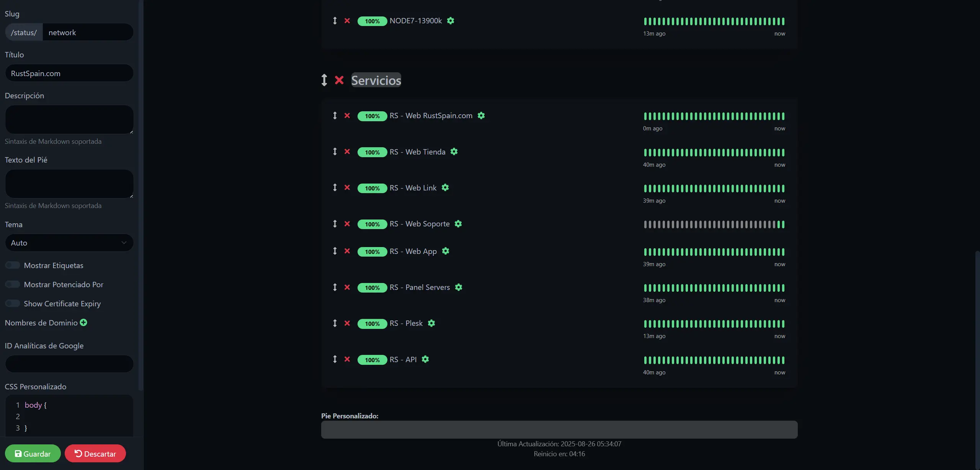Click the 100% badge of RS - Web Link
Screen dimensions: 980x470
point(372,188)
